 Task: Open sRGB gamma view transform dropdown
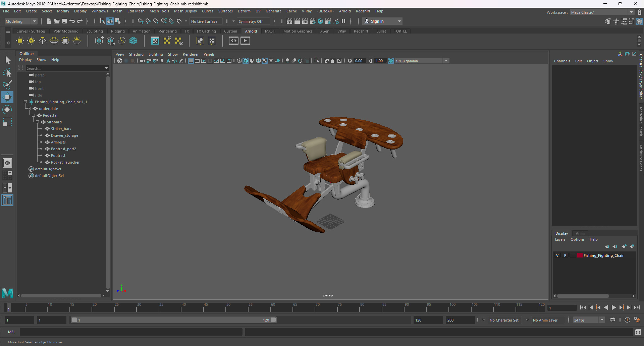coord(422,61)
